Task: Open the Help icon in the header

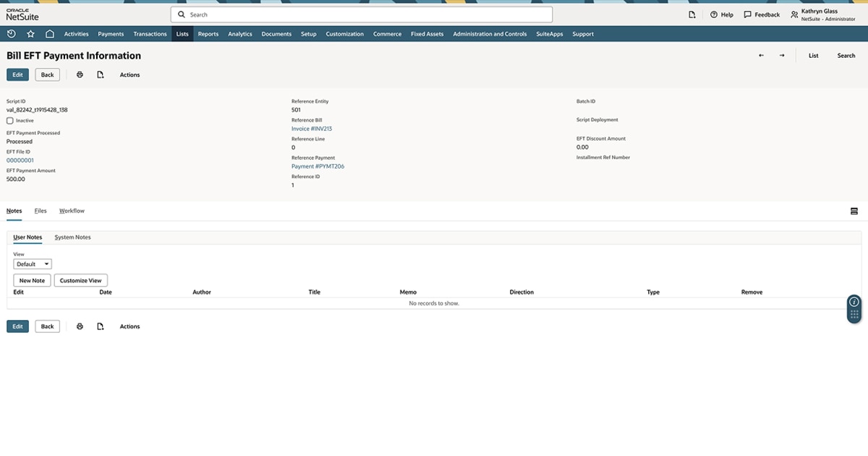Action: tap(715, 14)
